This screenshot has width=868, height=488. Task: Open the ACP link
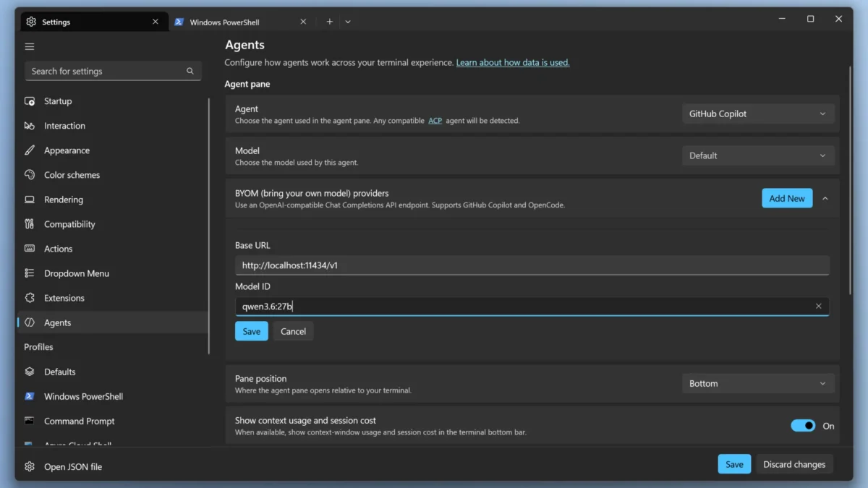[x=435, y=121]
